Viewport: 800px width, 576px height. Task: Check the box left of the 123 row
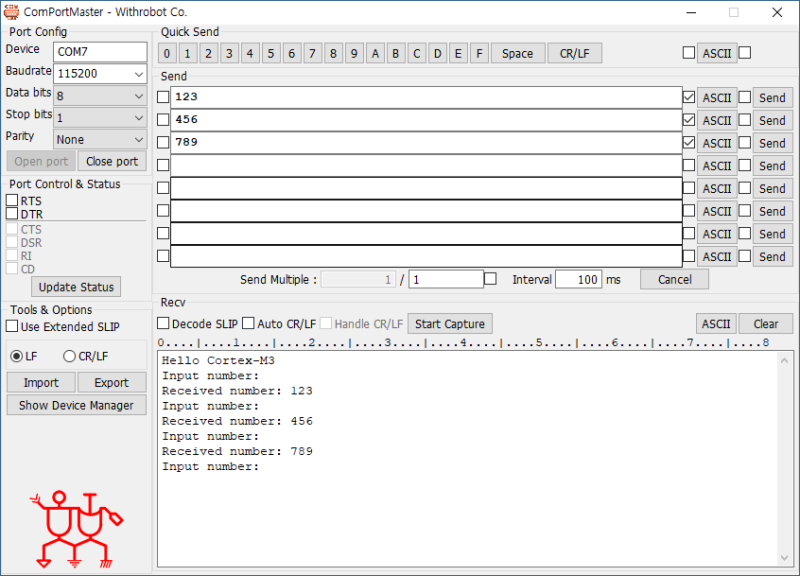click(163, 97)
